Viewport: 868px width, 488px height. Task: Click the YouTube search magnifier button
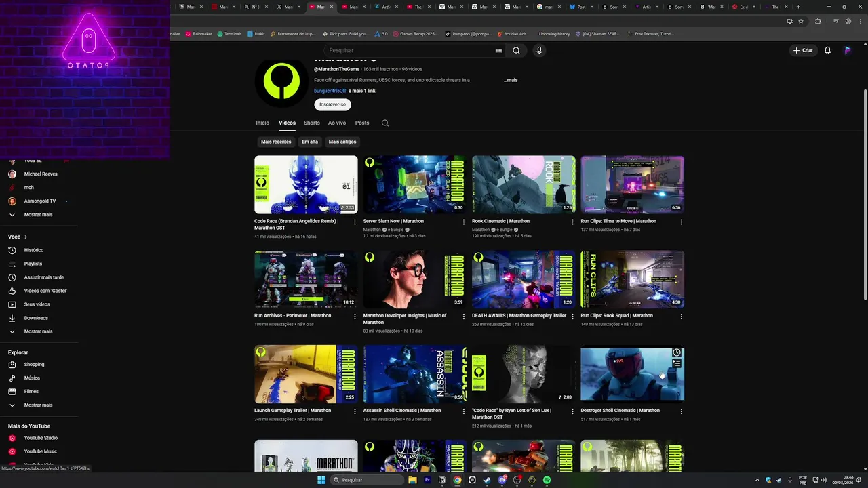516,50
